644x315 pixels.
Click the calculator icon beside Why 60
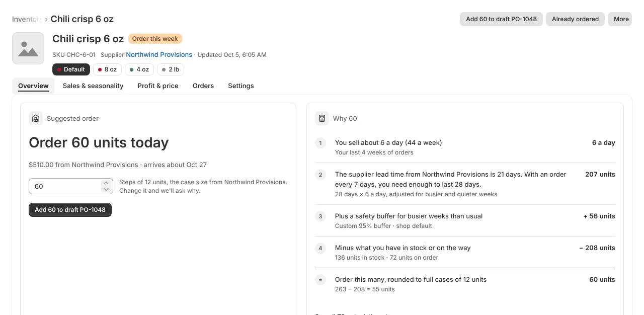(322, 118)
